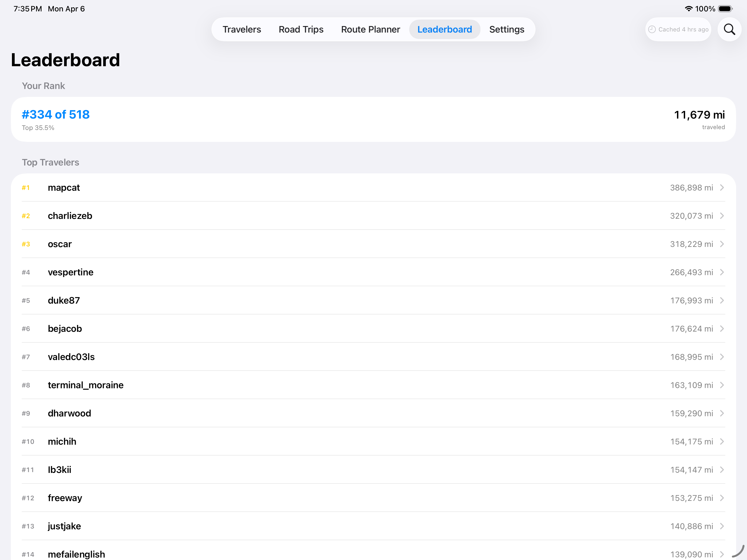Select traveler name vespertine
Screen dimensions: 747x560
coord(71,272)
